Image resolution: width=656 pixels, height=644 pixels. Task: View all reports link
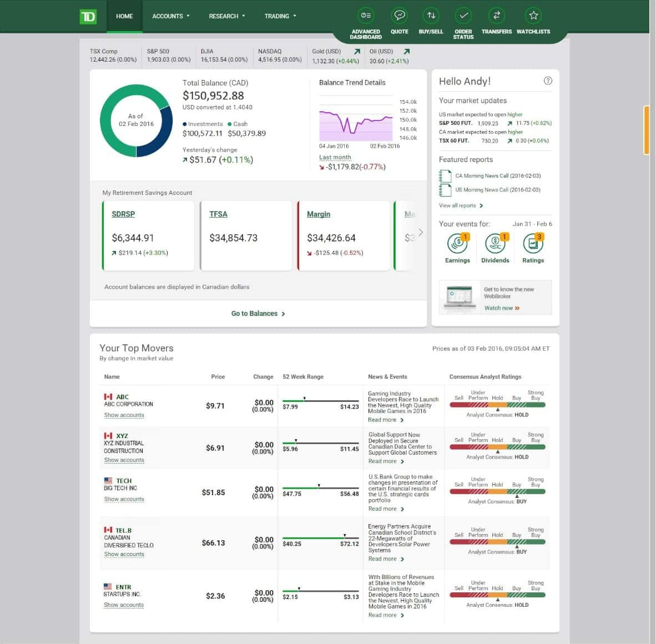(x=461, y=205)
